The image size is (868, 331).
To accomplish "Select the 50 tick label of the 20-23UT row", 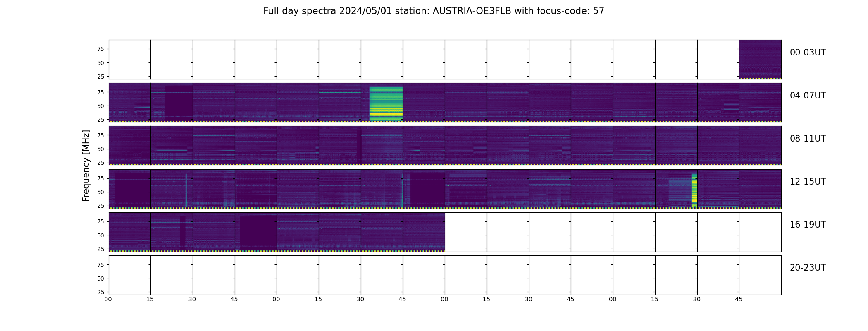I will 100,278.
